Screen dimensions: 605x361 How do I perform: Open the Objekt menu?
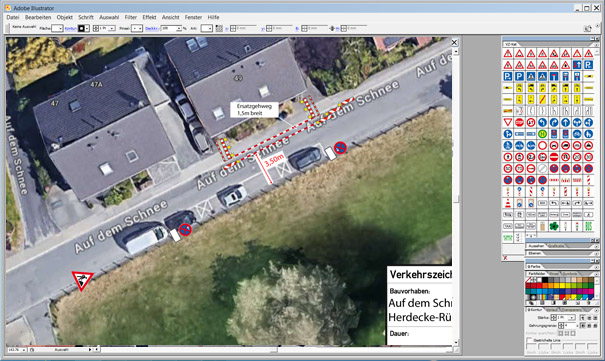click(x=64, y=17)
